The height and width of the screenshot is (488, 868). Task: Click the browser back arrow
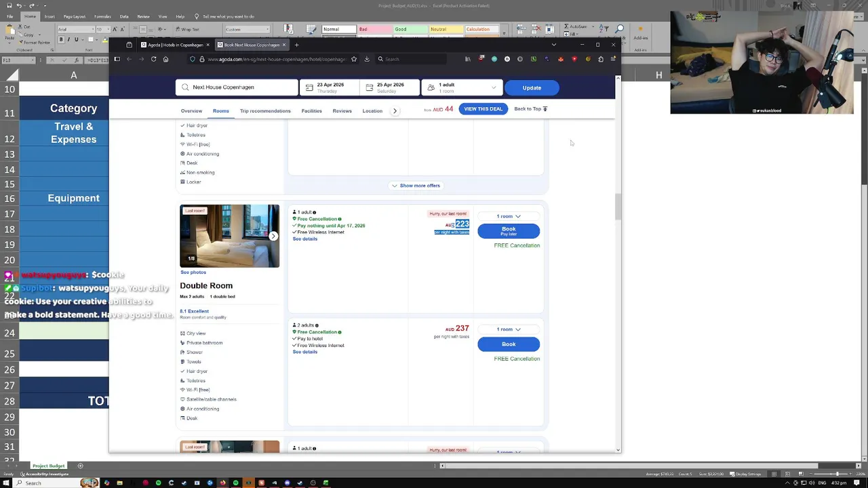click(x=130, y=59)
